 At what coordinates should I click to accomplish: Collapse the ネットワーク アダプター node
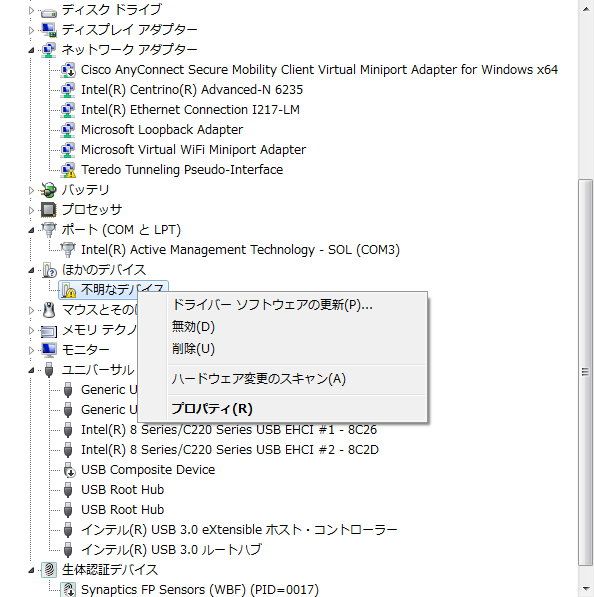(x=32, y=50)
